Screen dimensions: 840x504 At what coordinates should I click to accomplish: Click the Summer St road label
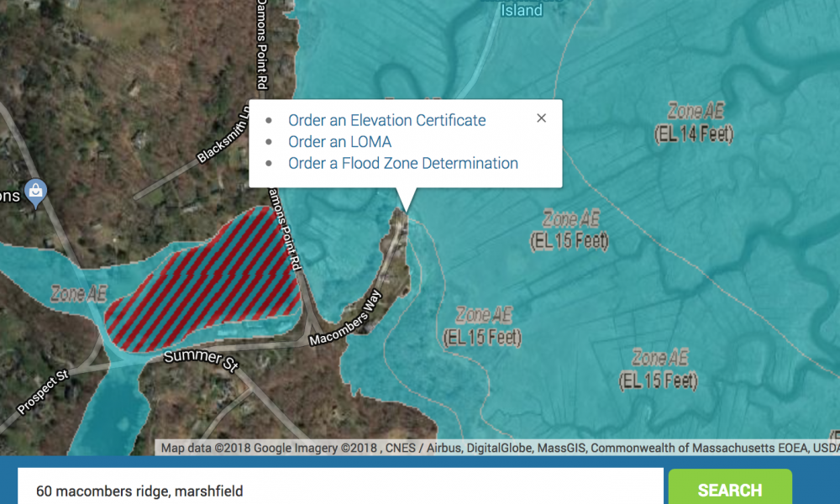201,357
